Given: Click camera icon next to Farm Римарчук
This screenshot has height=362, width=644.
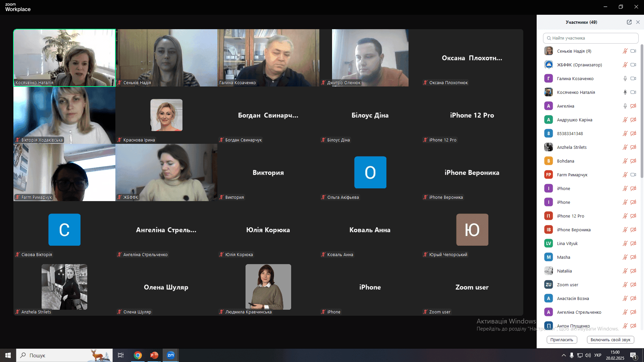Looking at the screenshot, I should pos(633,175).
